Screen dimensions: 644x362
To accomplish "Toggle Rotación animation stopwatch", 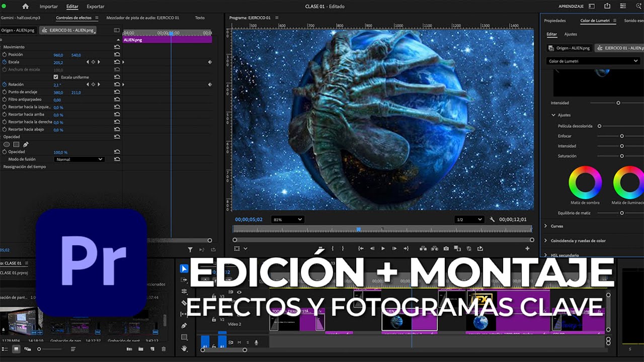I will click(5, 85).
